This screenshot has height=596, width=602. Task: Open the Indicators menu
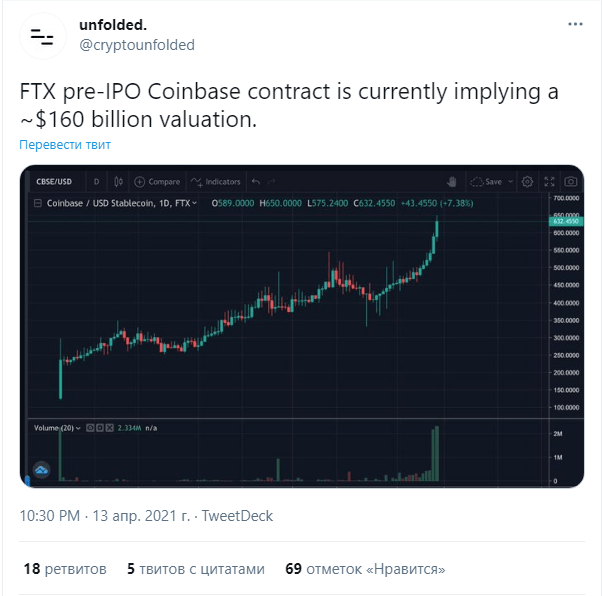click(x=215, y=182)
